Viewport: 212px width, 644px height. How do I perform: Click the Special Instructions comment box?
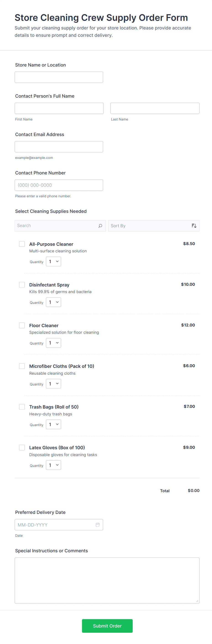(x=107, y=580)
